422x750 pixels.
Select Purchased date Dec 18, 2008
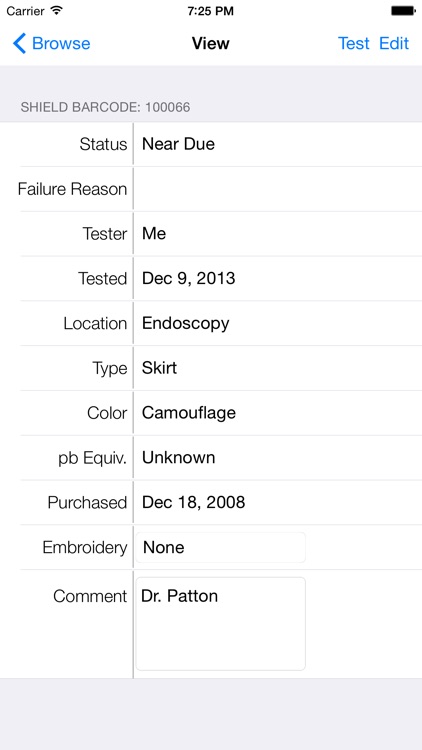[194, 503]
